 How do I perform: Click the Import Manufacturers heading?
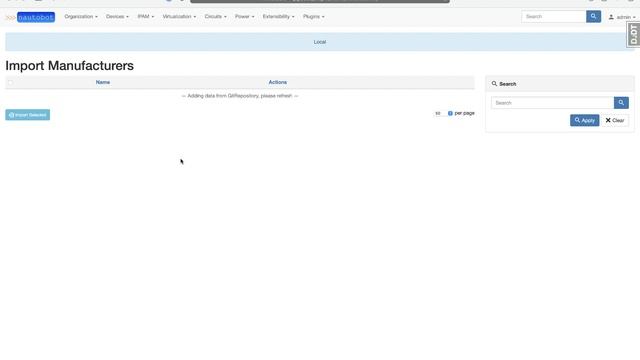[69, 66]
